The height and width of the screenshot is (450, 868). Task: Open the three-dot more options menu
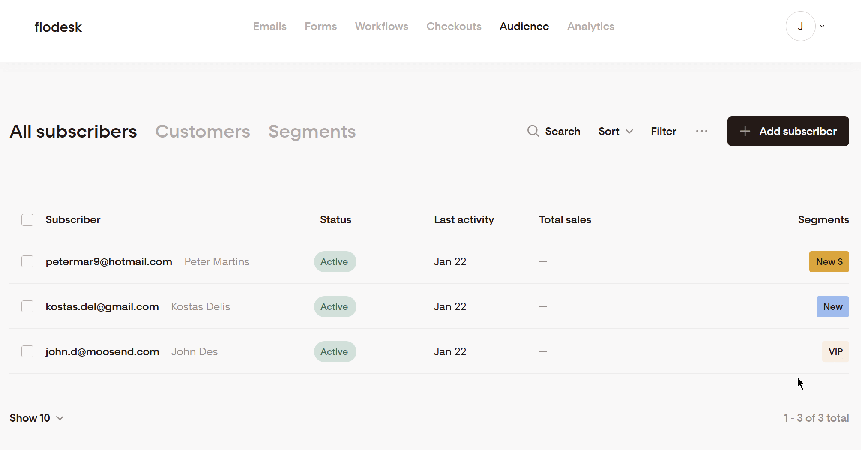coord(701,131)
